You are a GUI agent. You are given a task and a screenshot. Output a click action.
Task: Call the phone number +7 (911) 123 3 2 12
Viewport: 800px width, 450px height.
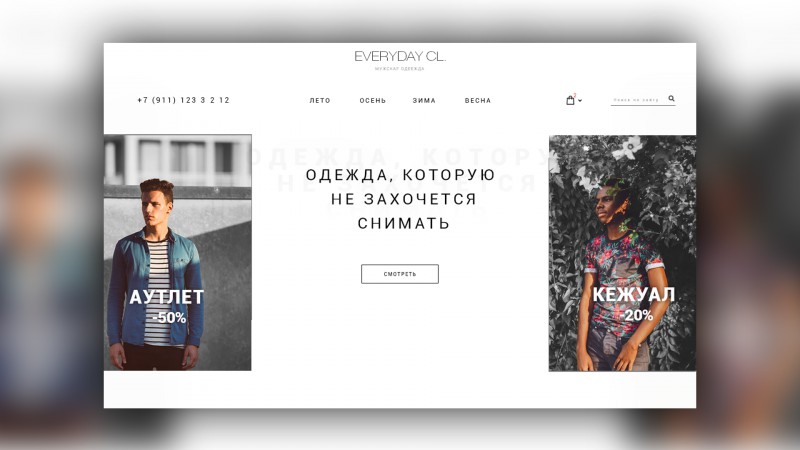pos(184,100)
